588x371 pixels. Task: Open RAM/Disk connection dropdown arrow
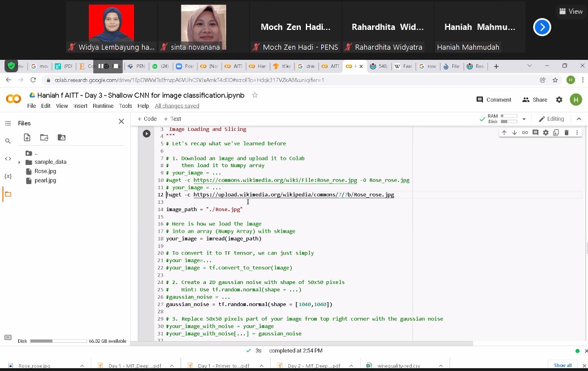point(524,119)
